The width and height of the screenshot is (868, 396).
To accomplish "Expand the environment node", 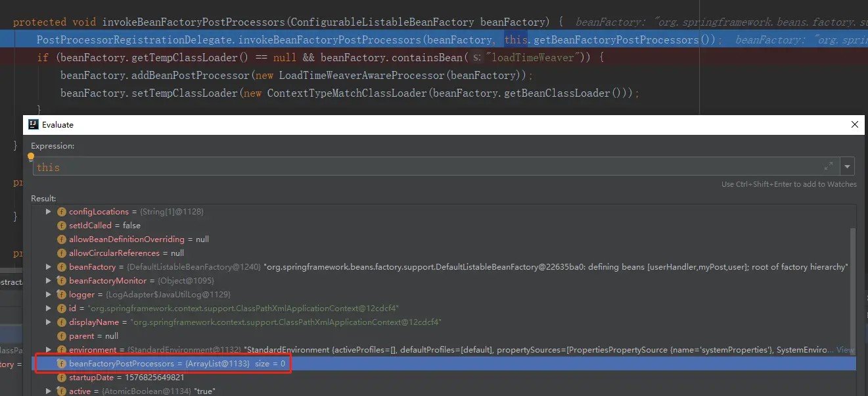I will point(48,350).
